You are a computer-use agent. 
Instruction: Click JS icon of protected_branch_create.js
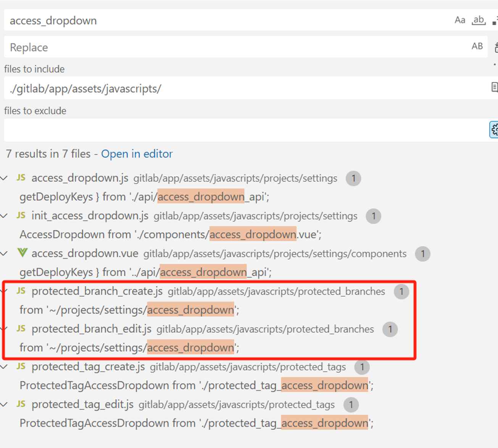[x=21, y=291]
